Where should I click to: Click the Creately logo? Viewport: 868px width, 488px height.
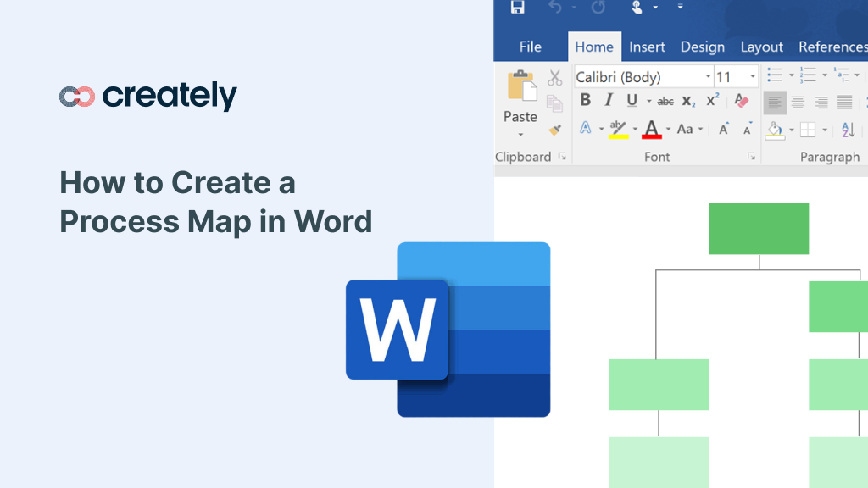coord(147,96)
